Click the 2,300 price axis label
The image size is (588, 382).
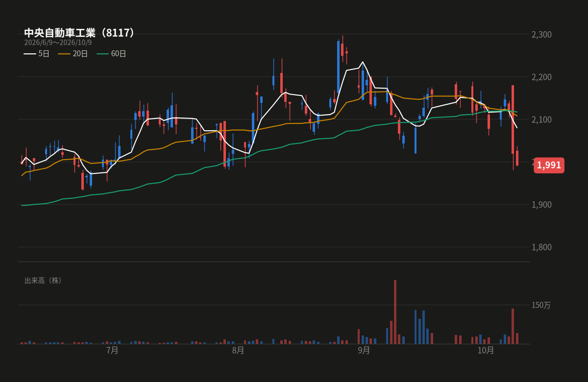[541, 34]
